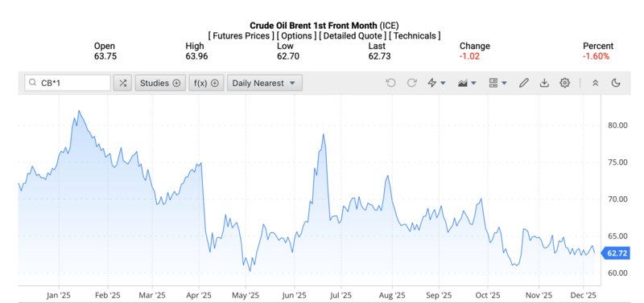Collapse the chart toolbar with double chevron
Image resolution: width=644 pixels, height=303 pixels.
pyautogui.click(x=595, y=83)
